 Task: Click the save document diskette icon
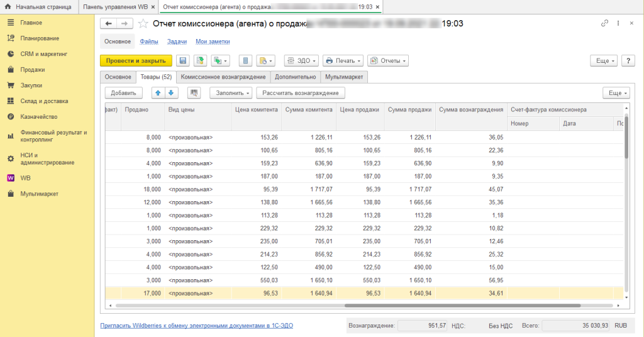click(x=183, y=61)
